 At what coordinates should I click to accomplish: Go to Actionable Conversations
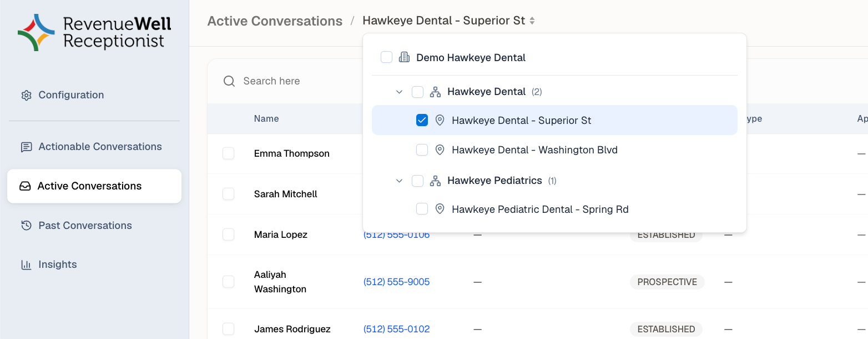(94, 147)
